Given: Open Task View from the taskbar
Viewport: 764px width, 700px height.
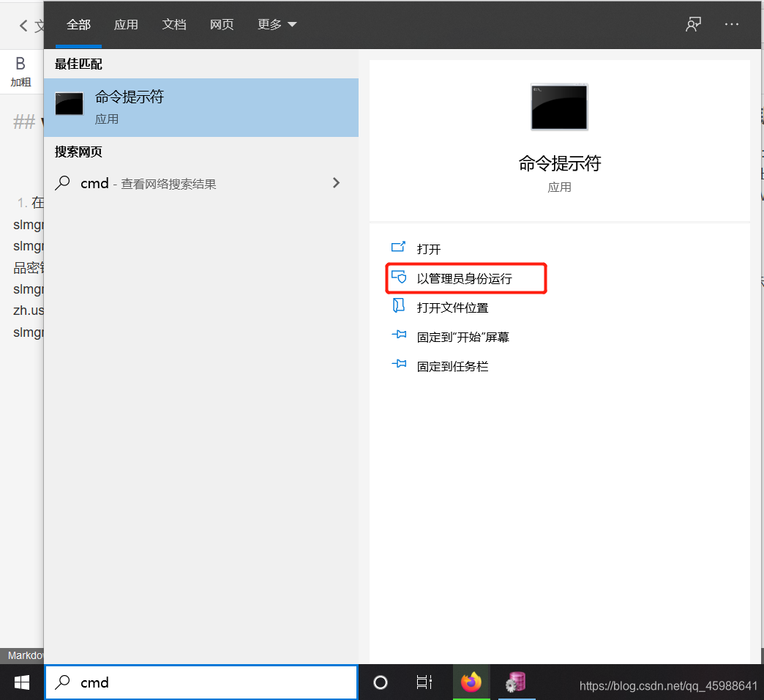Looking at the screenshot, I should click(x=424, y=682).
